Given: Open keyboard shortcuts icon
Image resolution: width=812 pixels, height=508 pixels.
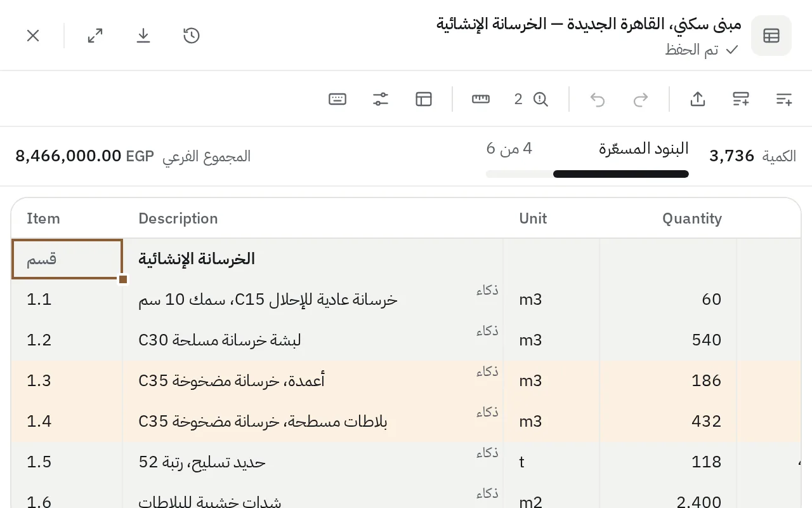Looking at the screenshot, I should point(337,99).
